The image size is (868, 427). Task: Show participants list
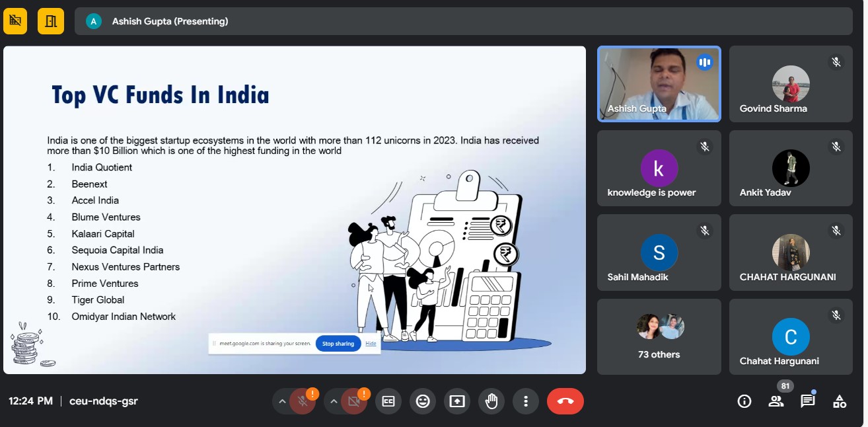[776, 401]
